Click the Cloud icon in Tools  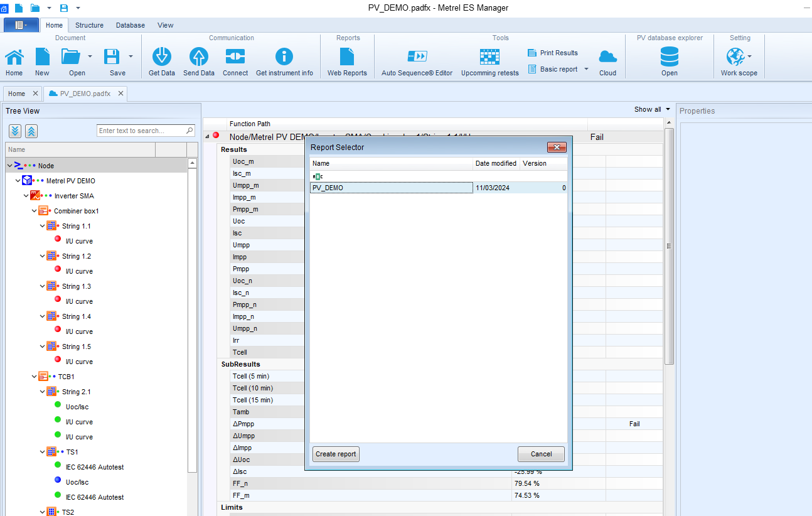tap(607, 57)
